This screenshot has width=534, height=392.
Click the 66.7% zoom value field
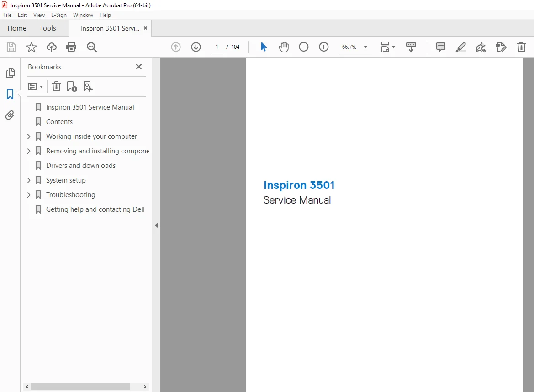349,47
